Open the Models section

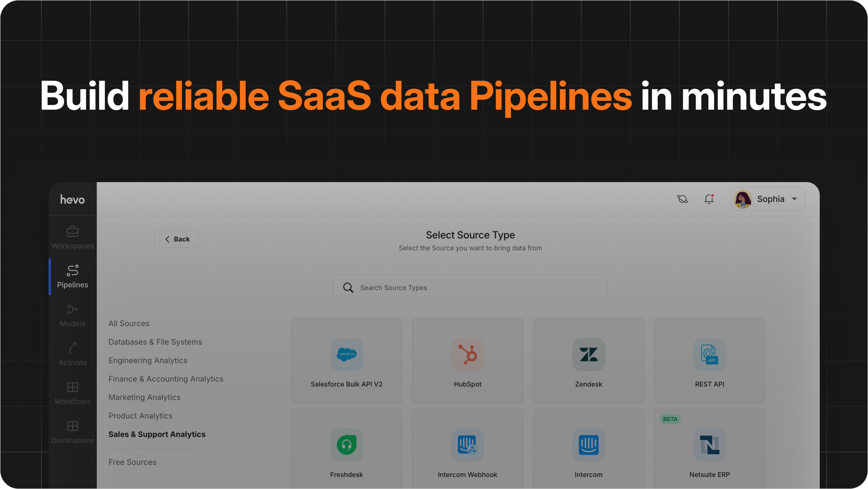(x=72, y=315)
